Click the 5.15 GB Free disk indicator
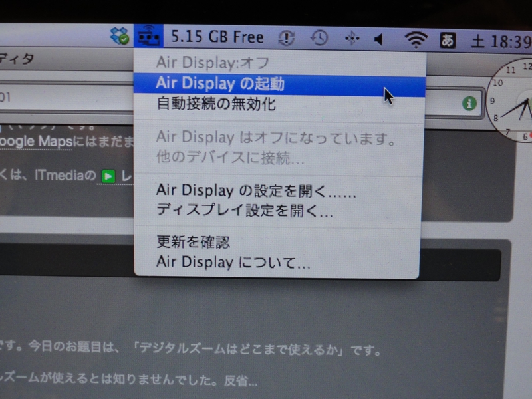 [x=217, y=37]
